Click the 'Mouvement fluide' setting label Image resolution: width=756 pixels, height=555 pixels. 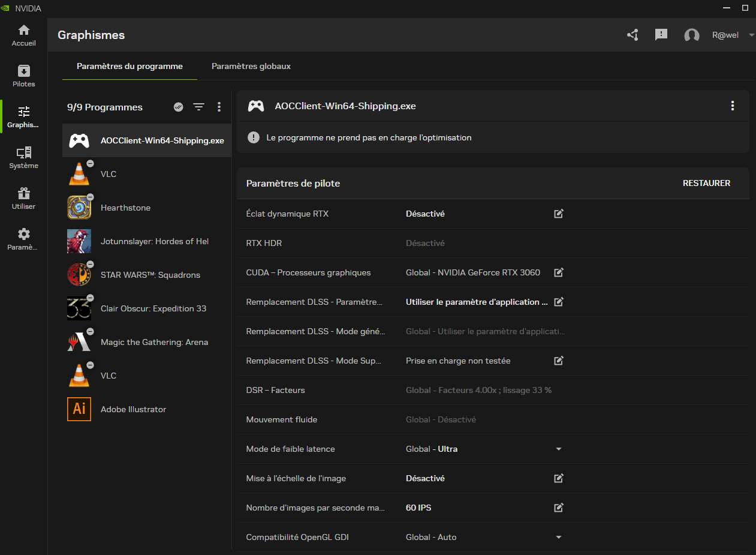click(282, 419)
